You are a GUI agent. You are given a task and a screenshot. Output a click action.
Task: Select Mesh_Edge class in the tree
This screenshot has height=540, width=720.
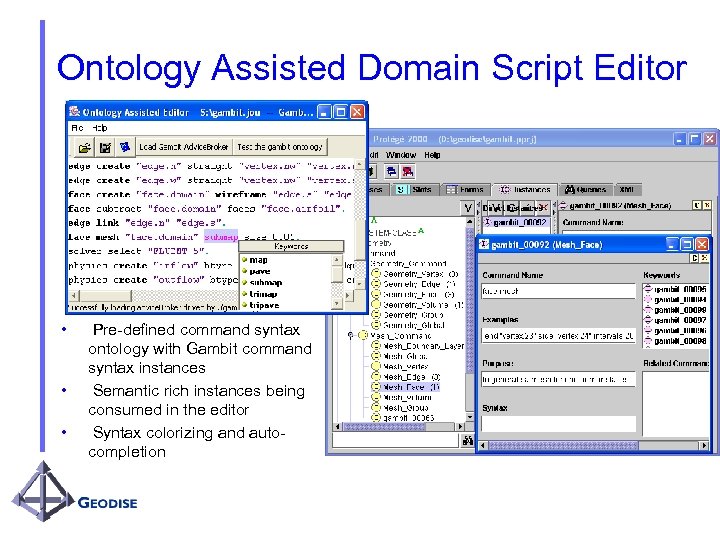(x=406, y=377)
